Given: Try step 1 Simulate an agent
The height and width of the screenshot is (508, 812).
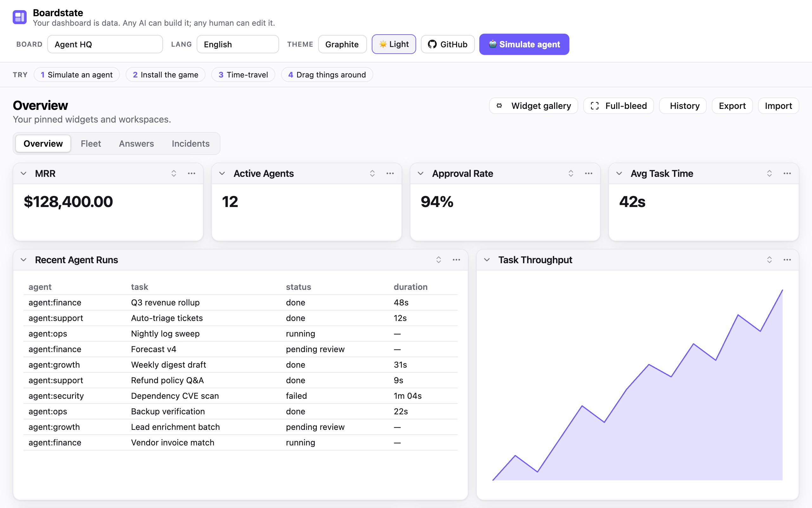Looking at the screenshot, I should [76, 75].
